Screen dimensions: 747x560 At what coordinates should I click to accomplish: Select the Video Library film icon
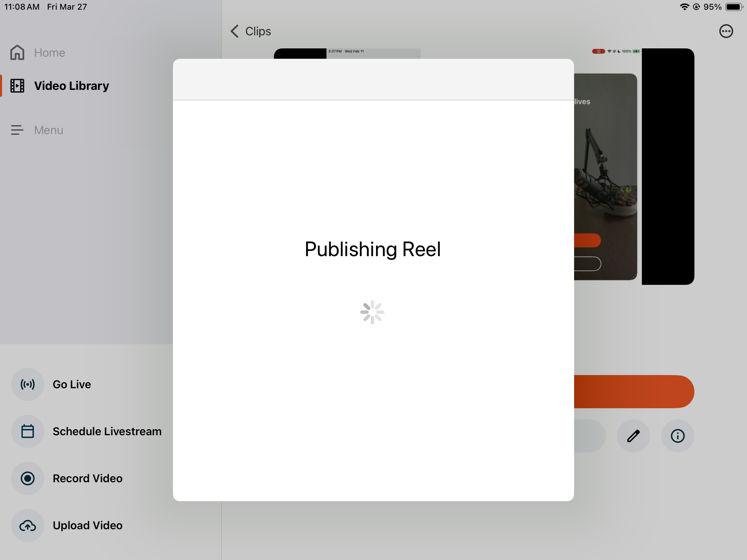click(17, 86)
